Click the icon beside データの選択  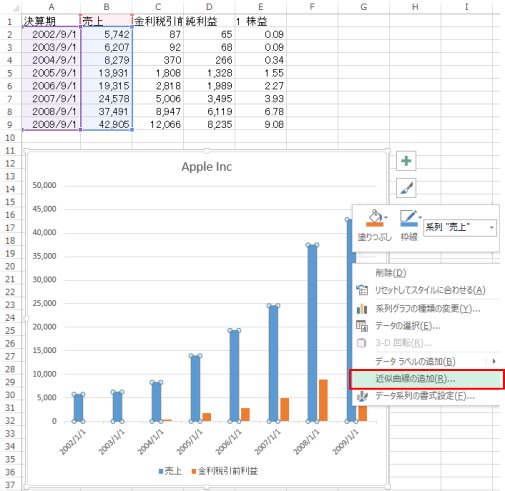[362, 326]
